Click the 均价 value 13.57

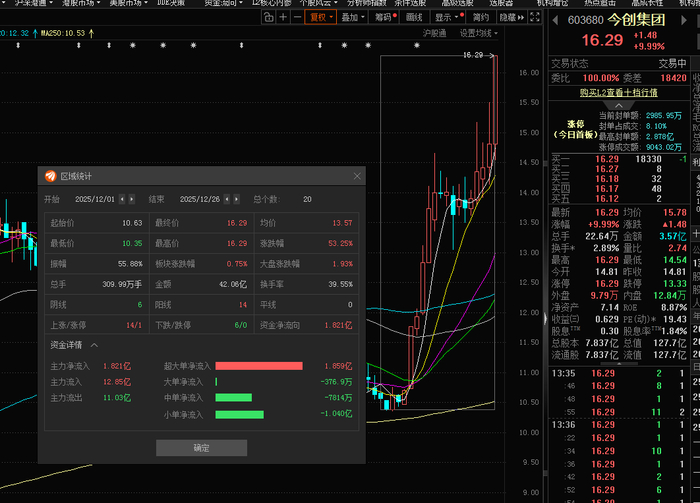[342, 223]
